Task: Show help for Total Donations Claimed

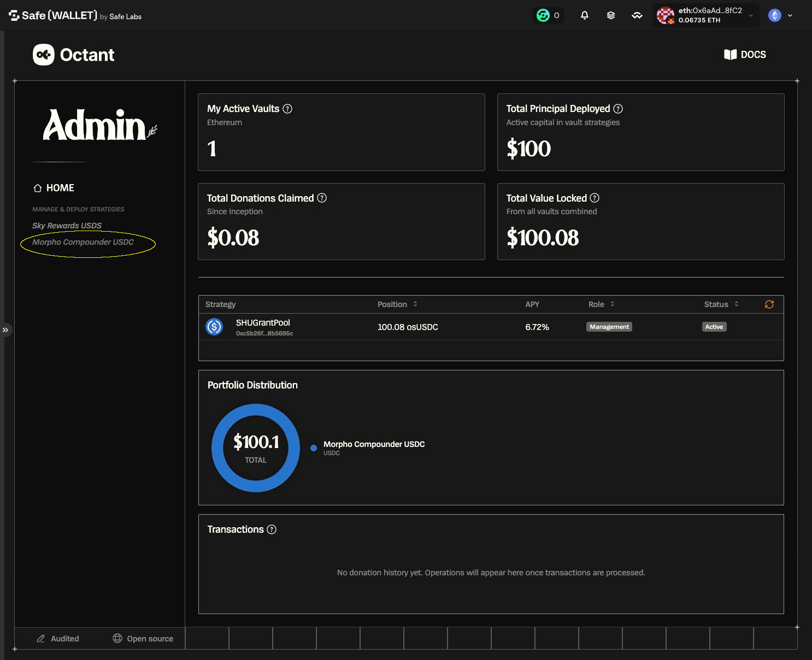Action: point(322,198)
